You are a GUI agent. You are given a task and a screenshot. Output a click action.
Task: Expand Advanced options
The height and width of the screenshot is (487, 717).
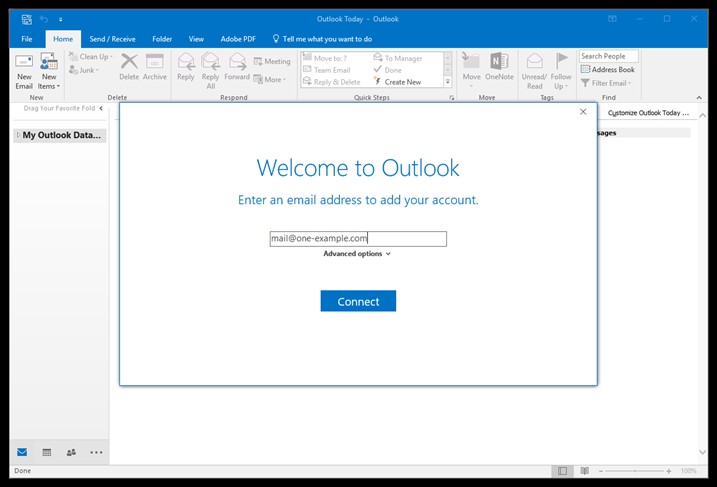click(x=357, y=254)
